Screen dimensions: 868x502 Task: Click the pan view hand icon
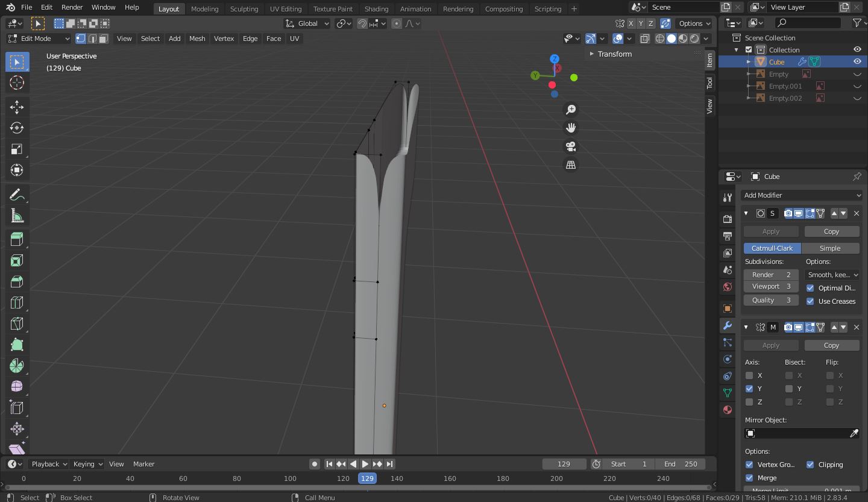pyautogui.click(x=570, y=128)
